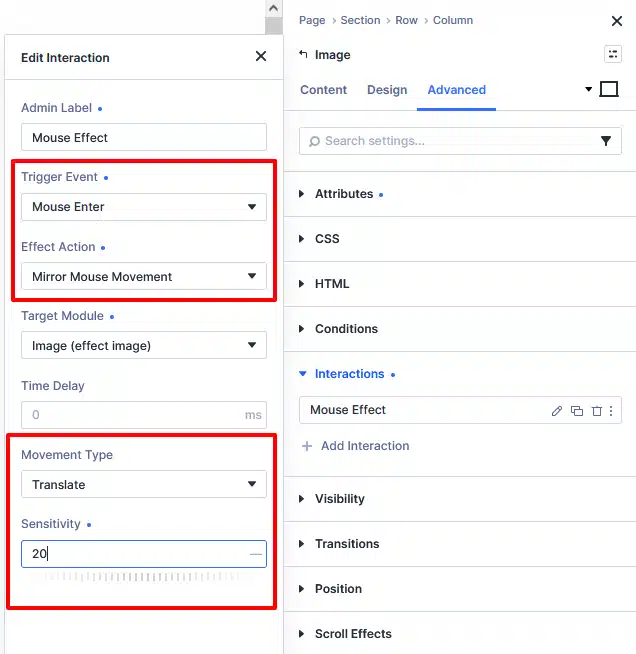Click the dot beside Interactions heading
Viewport: 636px width, 654px height.
(x=393, y=375)
